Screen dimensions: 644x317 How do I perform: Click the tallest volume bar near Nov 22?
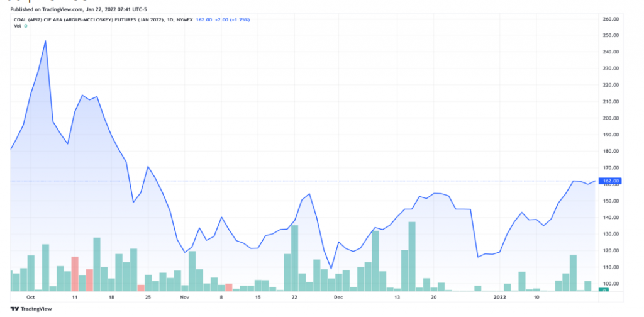pyautogui.click(x=294, y=258)
